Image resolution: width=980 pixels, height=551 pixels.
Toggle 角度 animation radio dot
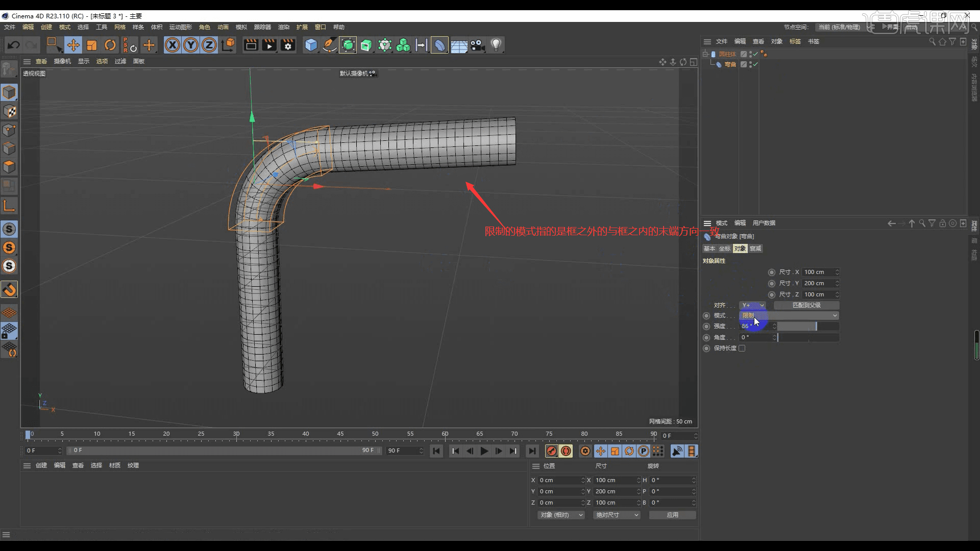coord(706,337)
